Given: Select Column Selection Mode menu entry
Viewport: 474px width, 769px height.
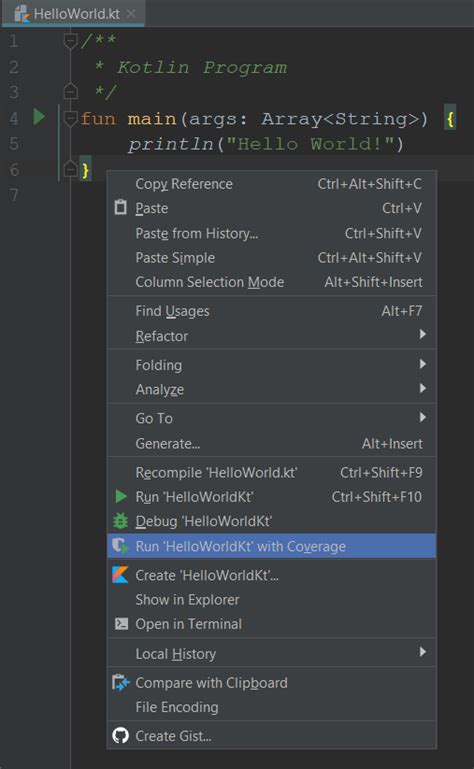Looking at the screenshot, I should 271,282.
